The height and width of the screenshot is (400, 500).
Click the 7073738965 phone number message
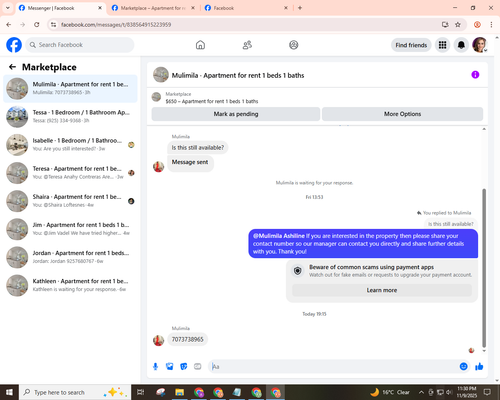point(187,339)
